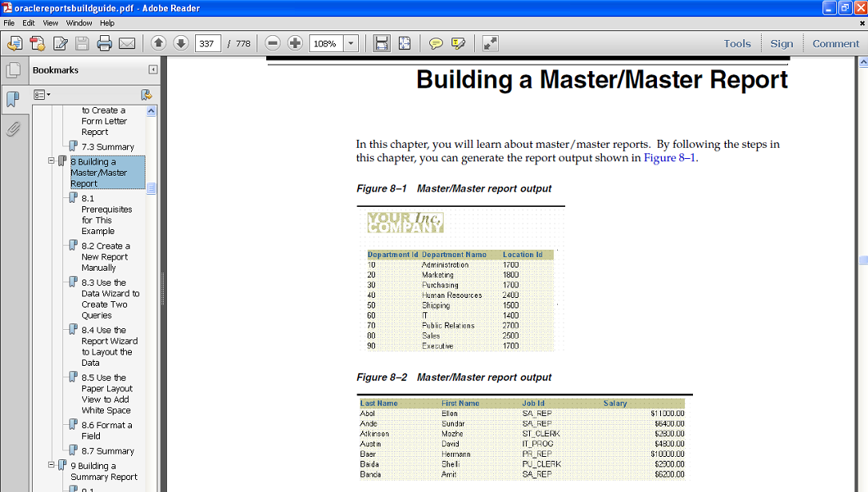
Task: Email the PDF via the envelope icon
Action: click(x=127, y=43)
